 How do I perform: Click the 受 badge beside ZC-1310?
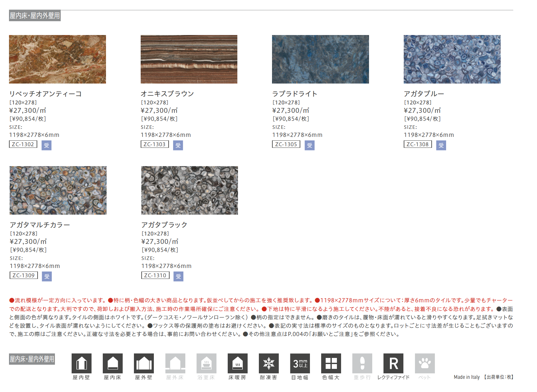pos(178,276)
